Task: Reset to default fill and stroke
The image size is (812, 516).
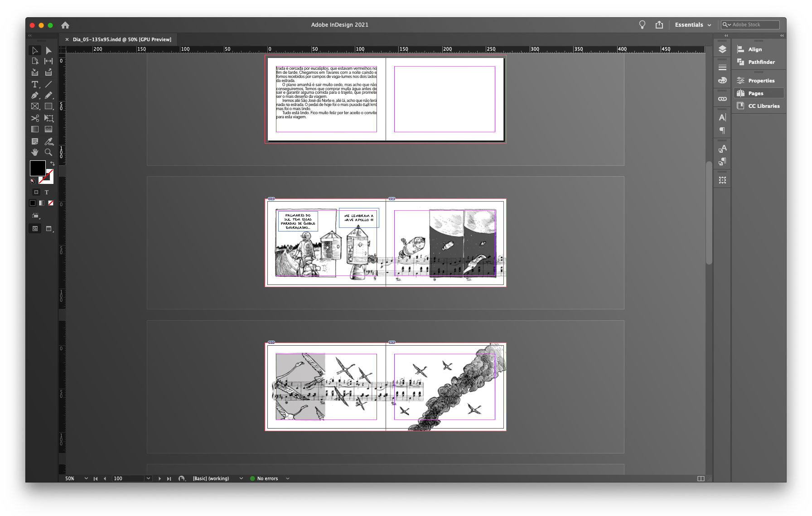Action: (x=33, y=181)
